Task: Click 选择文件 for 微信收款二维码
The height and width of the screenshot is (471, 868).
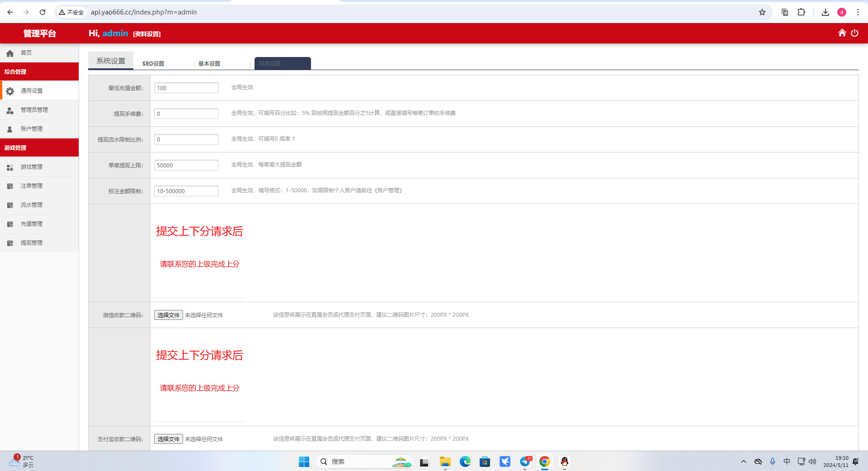Action: (x=168, y=315)
